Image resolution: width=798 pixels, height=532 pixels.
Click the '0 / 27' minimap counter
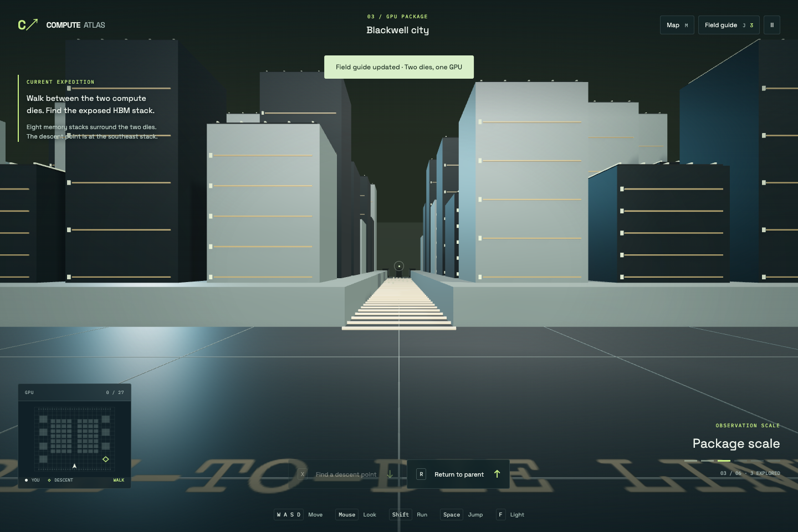[x=115, y=392]
